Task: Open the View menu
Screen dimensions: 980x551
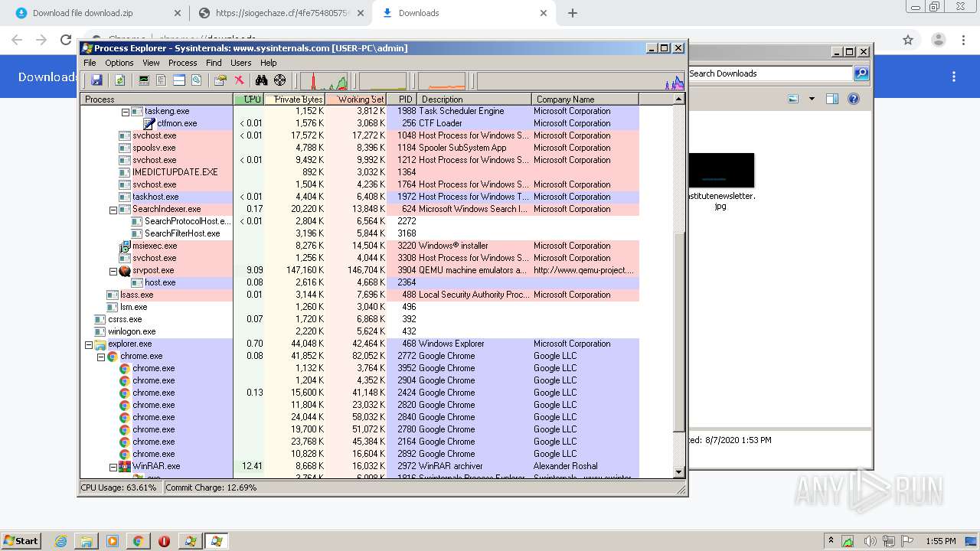Action: [151, 63]
